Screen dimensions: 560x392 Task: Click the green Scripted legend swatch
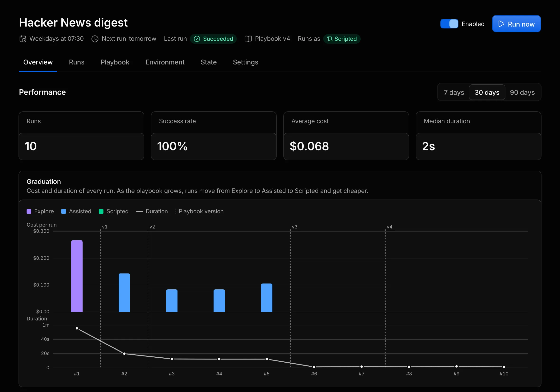point(101,211)
